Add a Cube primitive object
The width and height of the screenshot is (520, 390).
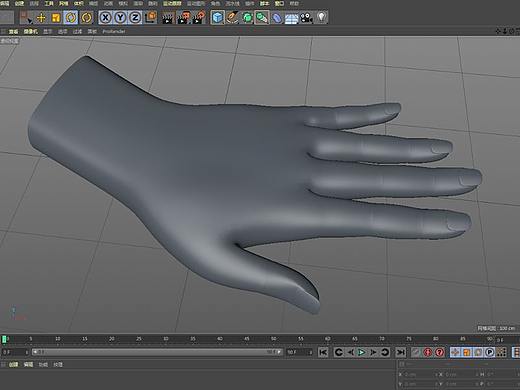(x=217, y=17)
